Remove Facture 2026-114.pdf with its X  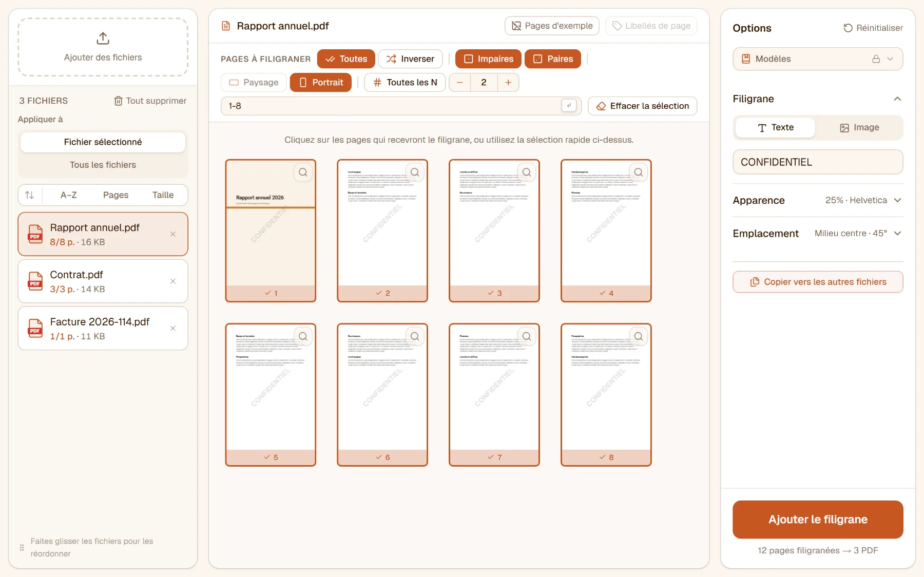(x=173, y=329)
